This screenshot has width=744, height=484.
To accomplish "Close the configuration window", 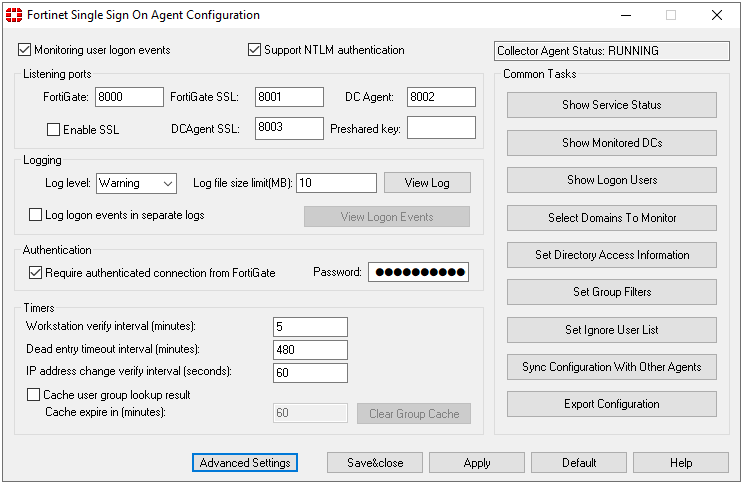I will [716, 15].
